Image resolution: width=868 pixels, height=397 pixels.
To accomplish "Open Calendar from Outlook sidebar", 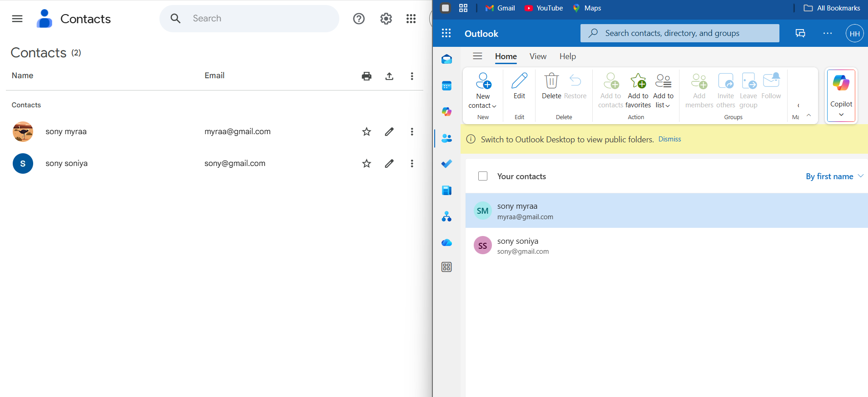I will (446, 85).
